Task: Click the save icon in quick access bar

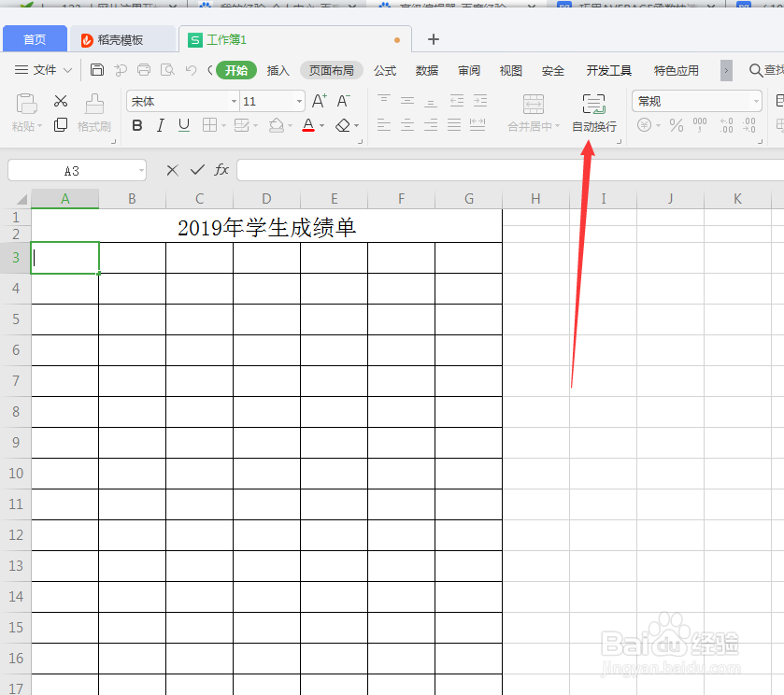Action: click(x=96, y=69)
